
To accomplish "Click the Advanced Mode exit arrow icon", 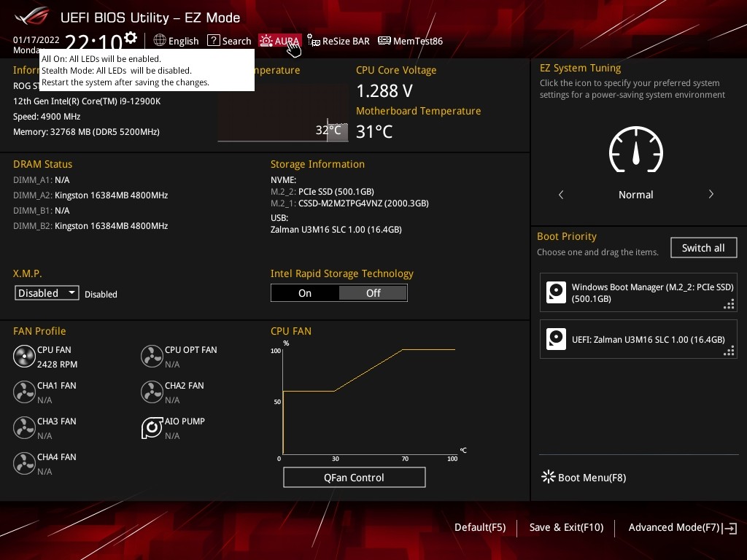I will pos(729,528).
